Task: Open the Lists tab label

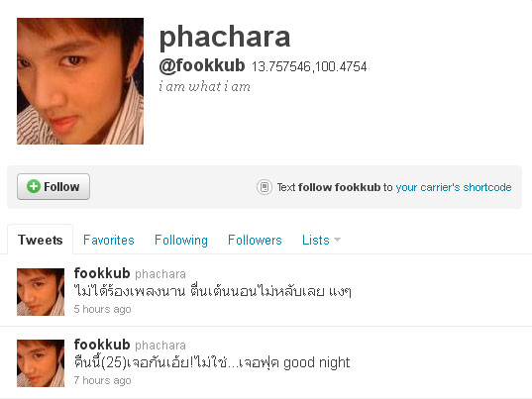Action: pyautogui.click(x=316, y=240)
